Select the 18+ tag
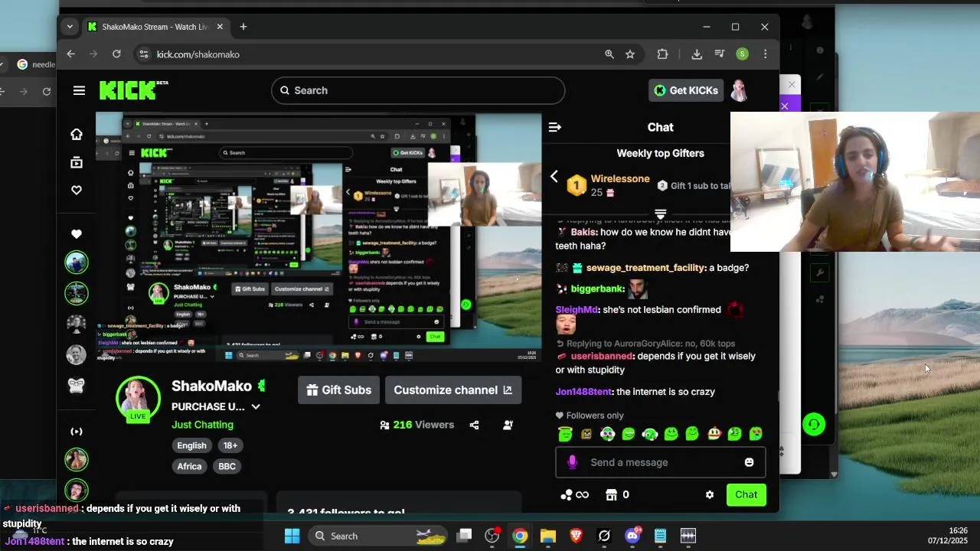 [x=230, y=445]
